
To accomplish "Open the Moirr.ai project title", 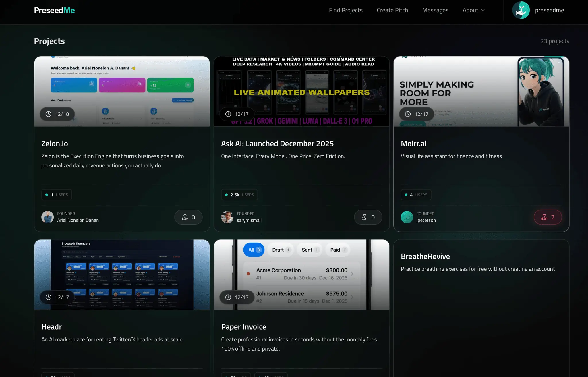I will click(x=414, y=144).
